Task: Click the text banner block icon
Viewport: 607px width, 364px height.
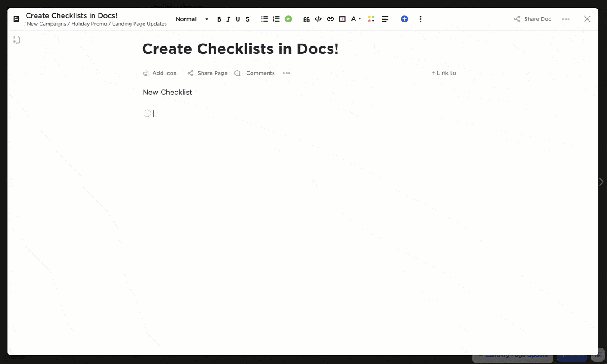Action: coord(342,19)
